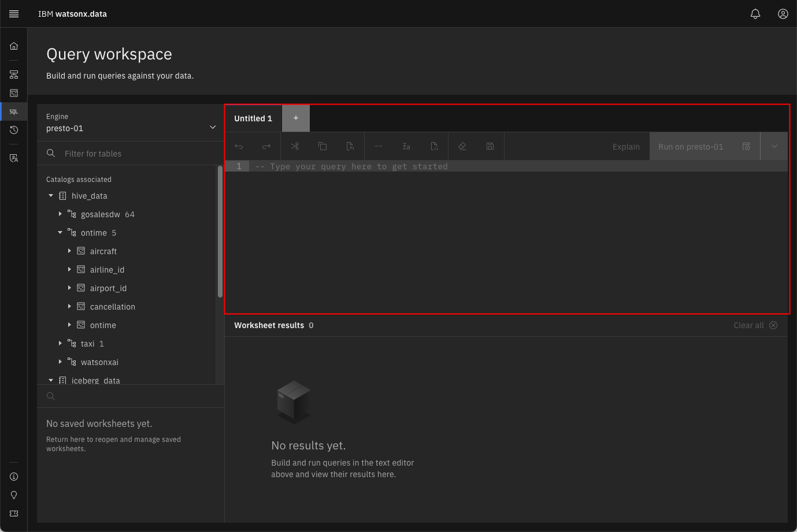Collapse the iceberg_data catalog
The height and width of the screenshot is (532, 797).
pos(51,381)
